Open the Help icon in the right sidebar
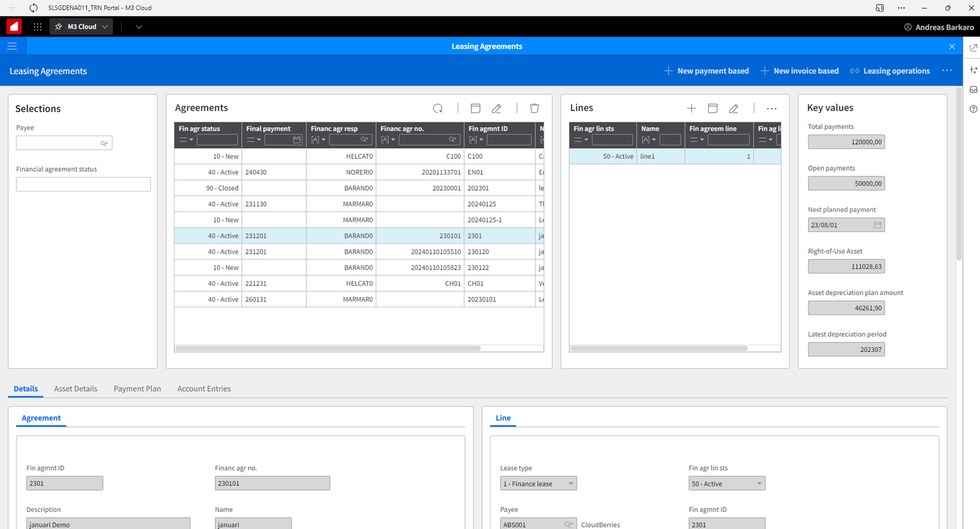Viewport: 980px width, 529px height. [973, 109]
